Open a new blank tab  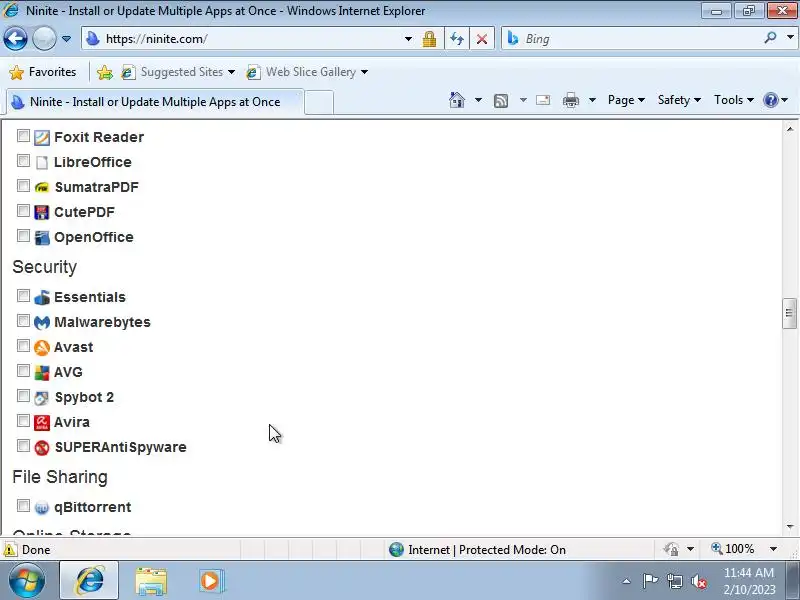click(319, 102)
